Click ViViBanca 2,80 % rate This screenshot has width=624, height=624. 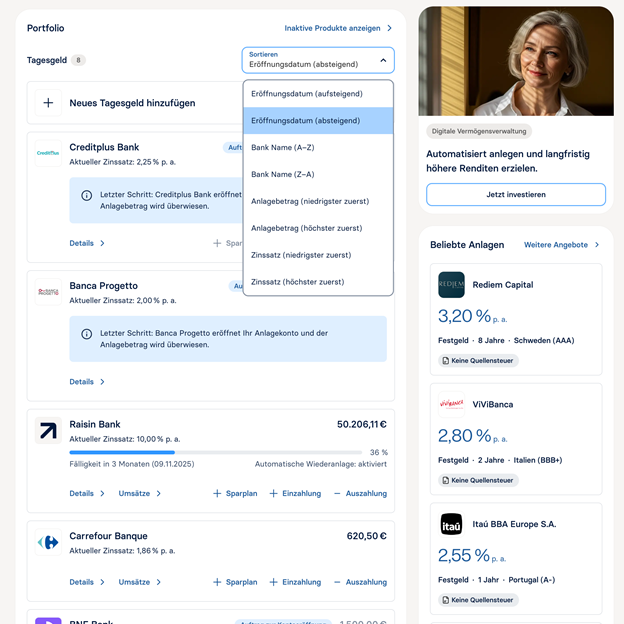point(472,436)
